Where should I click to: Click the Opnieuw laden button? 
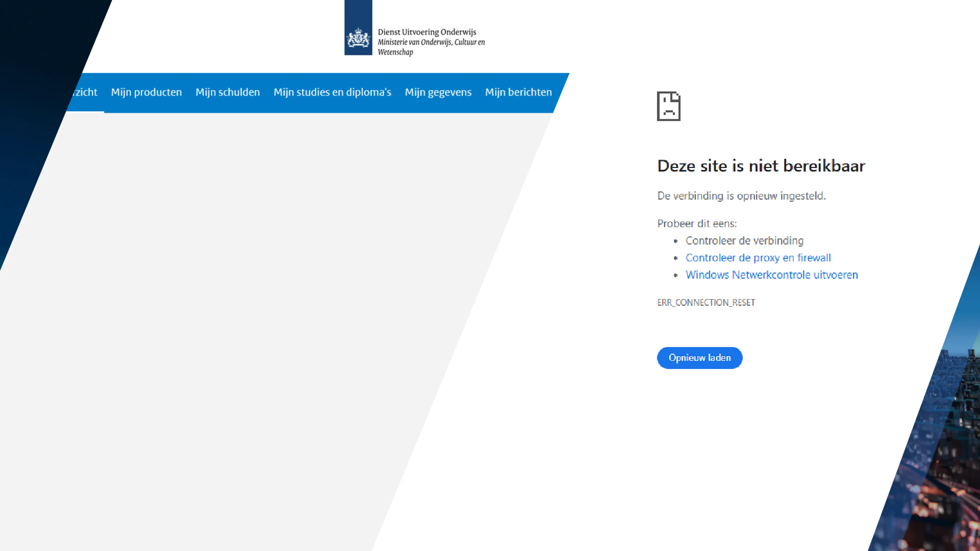tap(699, 358)
